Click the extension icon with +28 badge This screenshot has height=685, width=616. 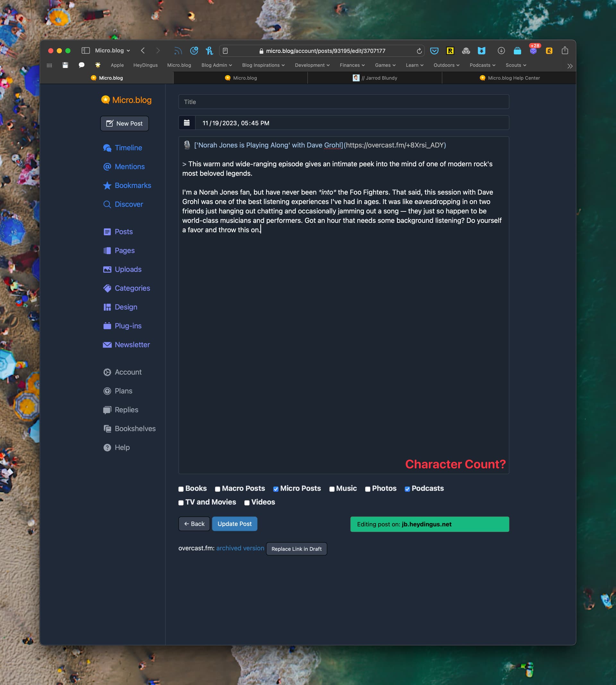[x=534, y=50]
